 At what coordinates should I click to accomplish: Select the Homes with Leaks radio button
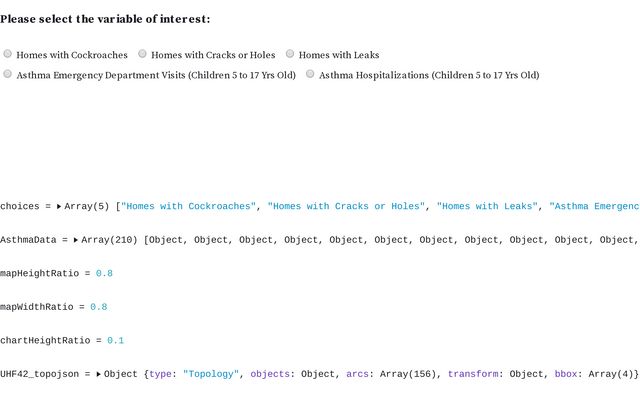[290, 54]
